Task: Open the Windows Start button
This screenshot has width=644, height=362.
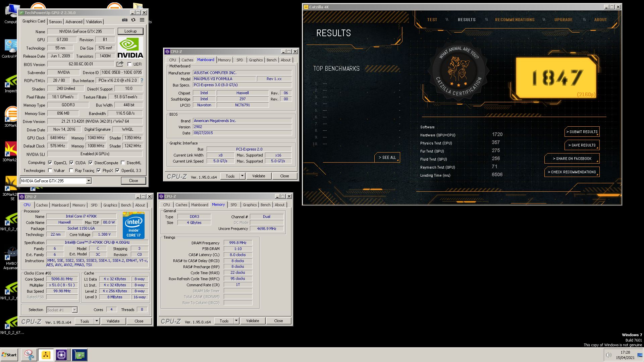Action: point(9,355)
